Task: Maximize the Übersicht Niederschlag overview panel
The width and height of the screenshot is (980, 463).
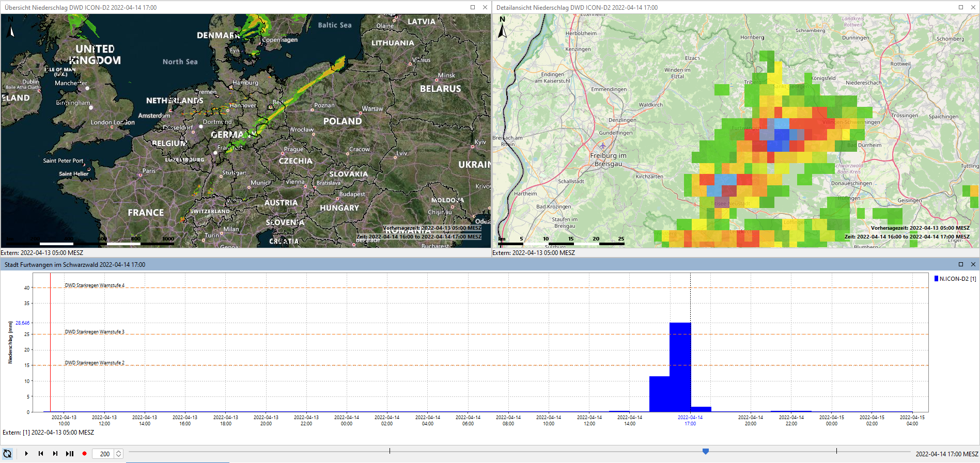Action: click(472, 7)
